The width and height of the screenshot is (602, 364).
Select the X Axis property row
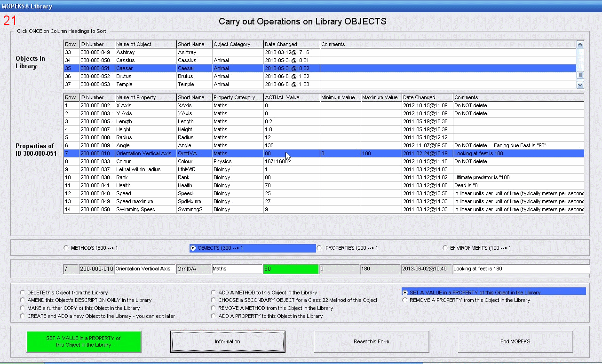tap(324, 105)
